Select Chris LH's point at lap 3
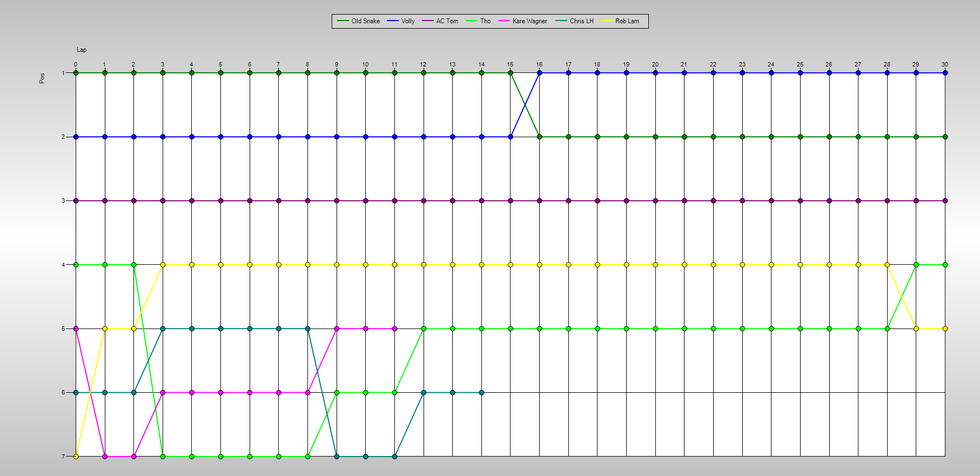This screenshot has height=476, width=980. tap(163, 328)
